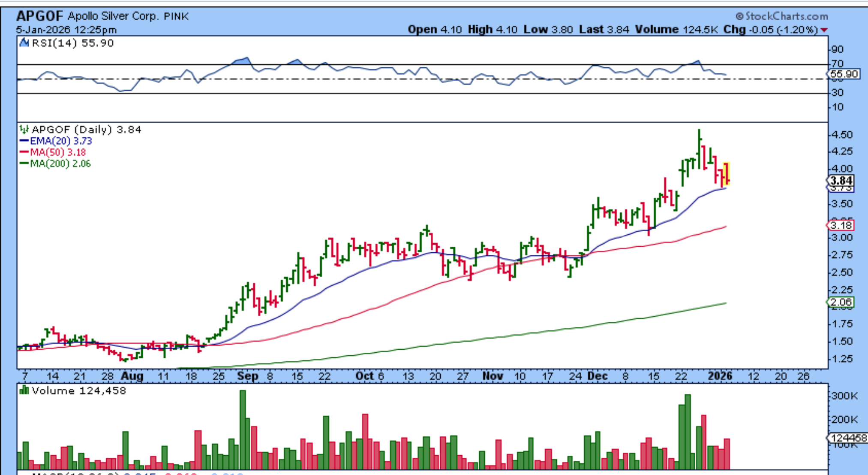Click the green 2.06 MA(200) axis tag
Screen dimensions: 868x475
[841, 302]
